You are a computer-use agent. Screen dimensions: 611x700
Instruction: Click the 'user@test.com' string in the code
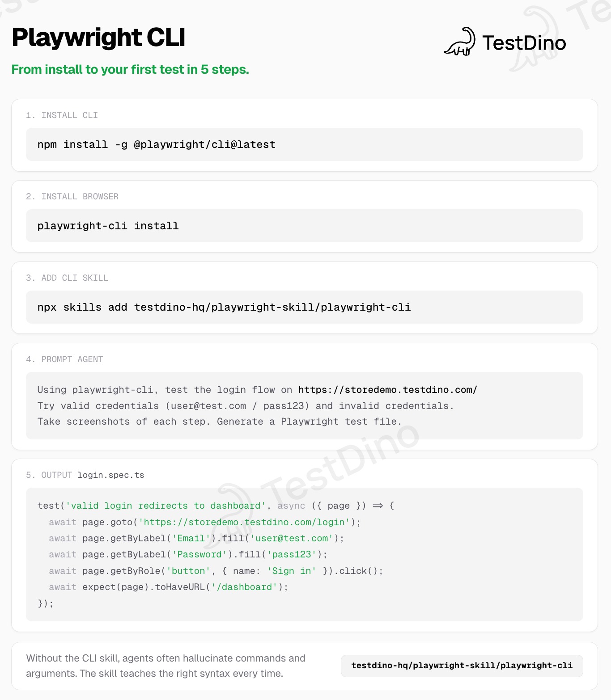point(292,538)
